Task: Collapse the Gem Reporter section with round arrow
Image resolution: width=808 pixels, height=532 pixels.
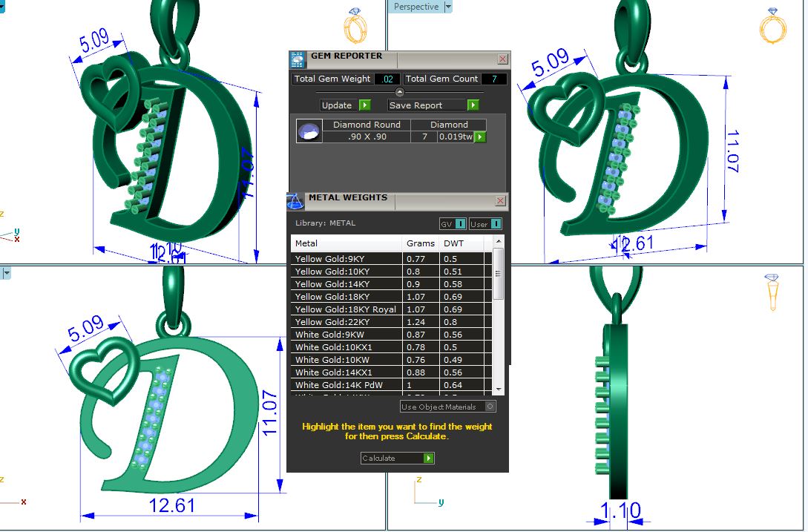Action: tap(400, 92)
